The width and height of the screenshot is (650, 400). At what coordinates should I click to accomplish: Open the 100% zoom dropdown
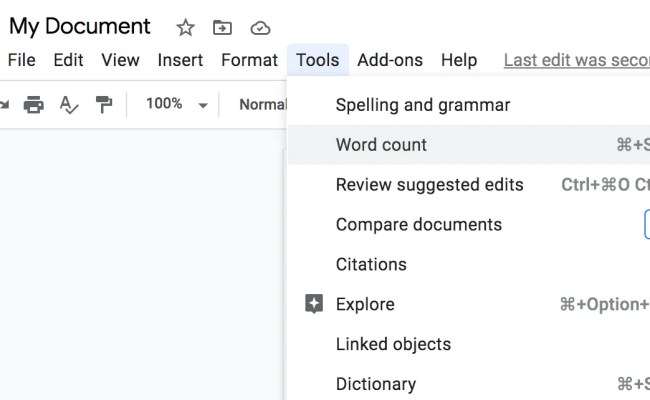click(176, 104)
